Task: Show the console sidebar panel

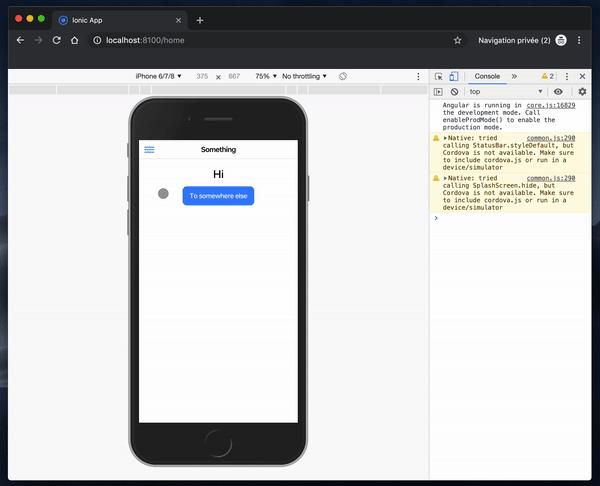Action: (438, 92)
